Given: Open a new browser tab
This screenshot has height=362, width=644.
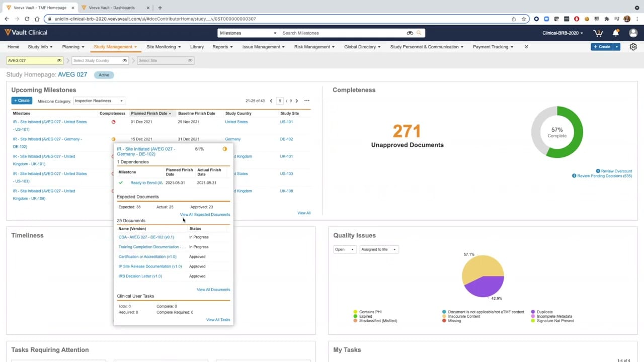Looking at the screenshot, I should [160, 8].
